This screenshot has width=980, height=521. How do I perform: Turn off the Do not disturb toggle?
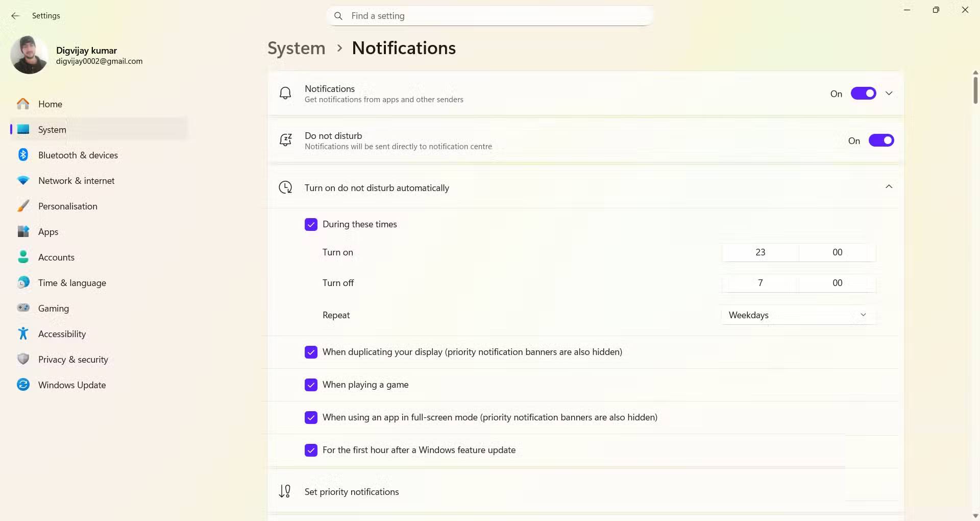(881, 140)
